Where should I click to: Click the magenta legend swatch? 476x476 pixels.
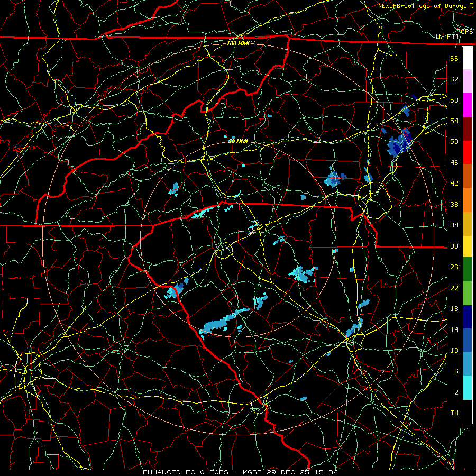467,105
